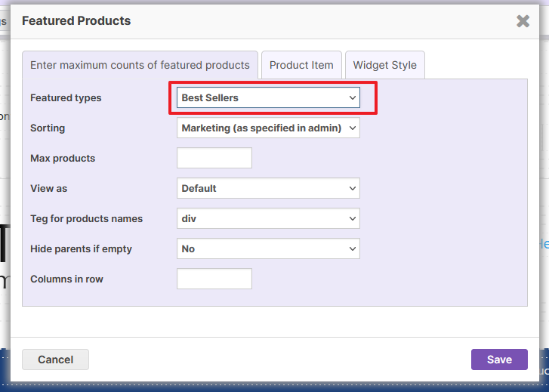Expand the Sorting dropdown
Image resolution: width=549 pixels, height=392 pixels.
(268, 128)
